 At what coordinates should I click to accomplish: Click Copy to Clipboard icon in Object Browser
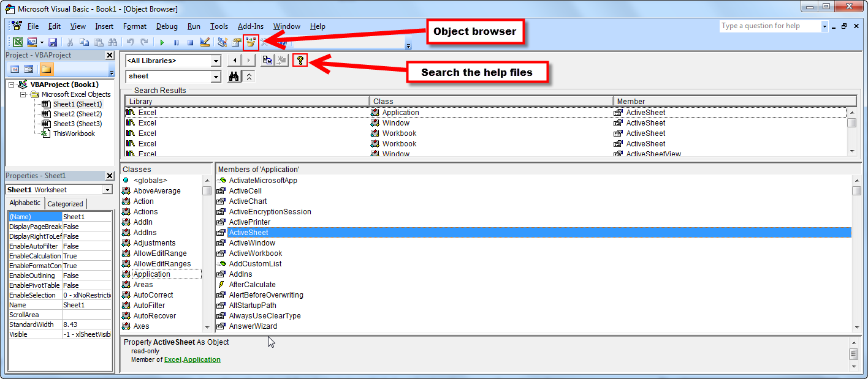[x=267, y=60]
